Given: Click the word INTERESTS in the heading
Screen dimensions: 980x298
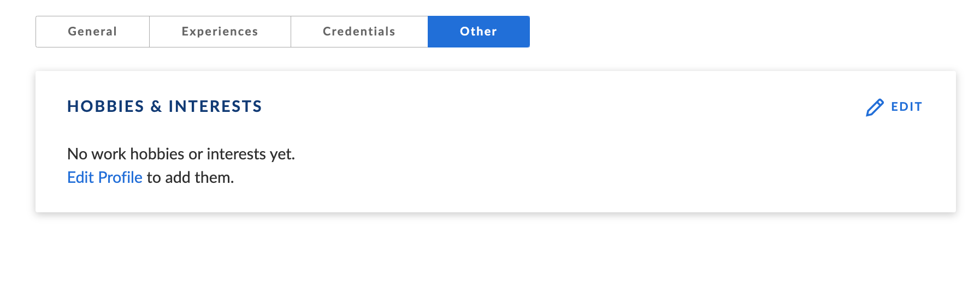Looking at the screenshot, I should [215, 106].
